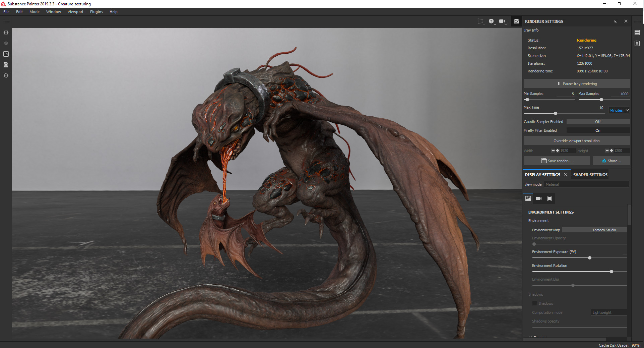This screenshot has height=348, width=644.
Task: Toggle Caustic Sampler Enabled switch
Action: click(x=598, y=122)
